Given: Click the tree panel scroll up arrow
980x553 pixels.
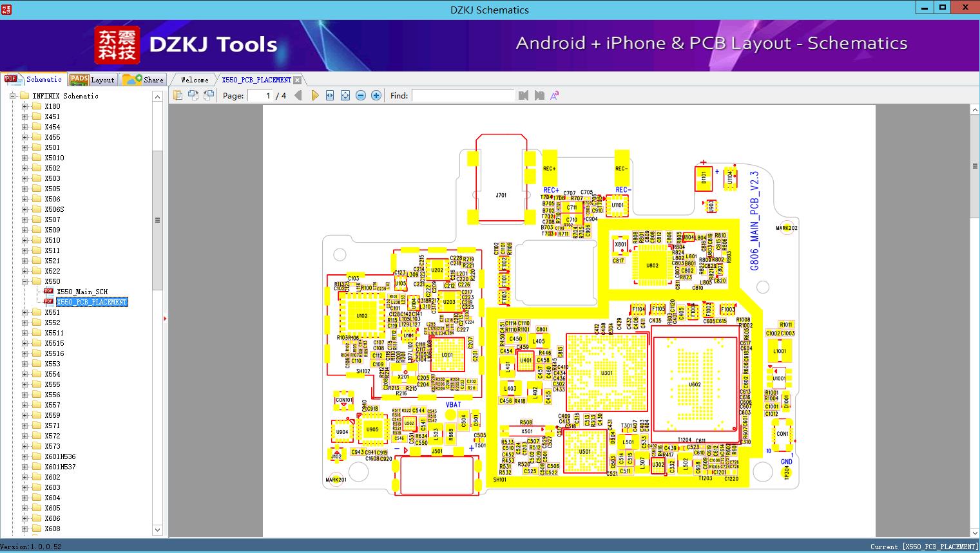Looking at the screenshot, I should [157, 97].
